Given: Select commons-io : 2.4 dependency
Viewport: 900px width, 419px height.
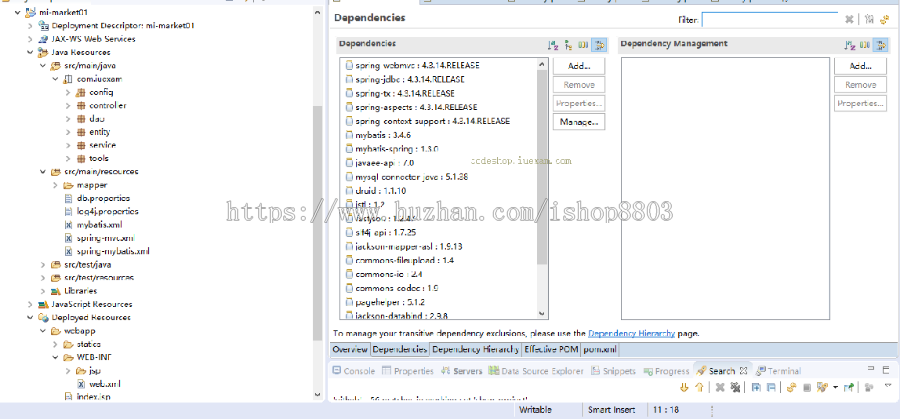Looking at the screenshot, I should pos(385,274).
